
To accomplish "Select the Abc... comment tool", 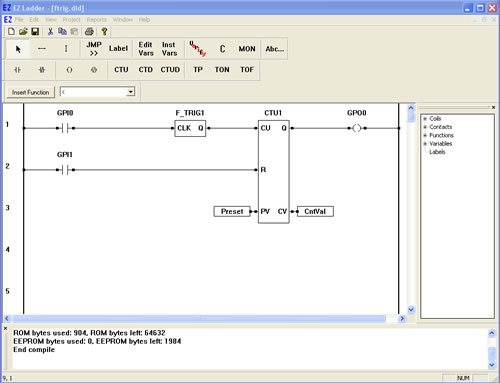I will point(275,49).
